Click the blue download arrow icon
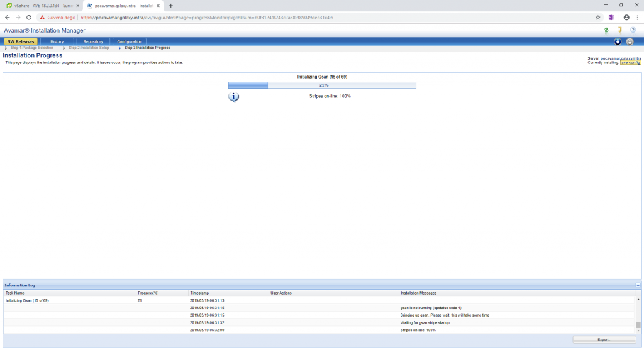The height and width of the screenshot is (348, 644). point(618,41)
